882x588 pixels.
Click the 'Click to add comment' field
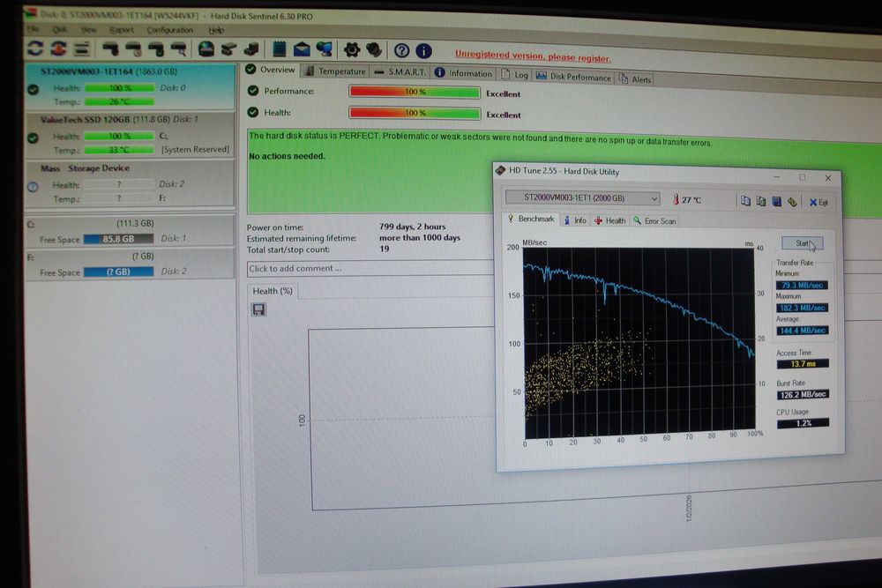pos(370,269)
